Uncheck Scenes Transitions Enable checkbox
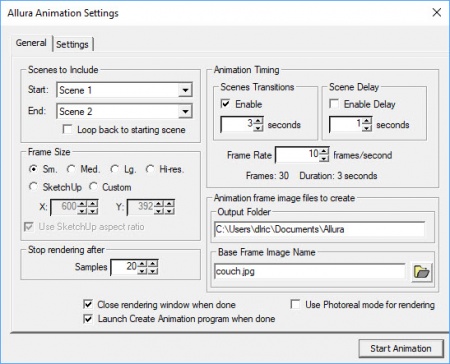The width and height of the screenshot is (450, 364). [x=225, y=104]
